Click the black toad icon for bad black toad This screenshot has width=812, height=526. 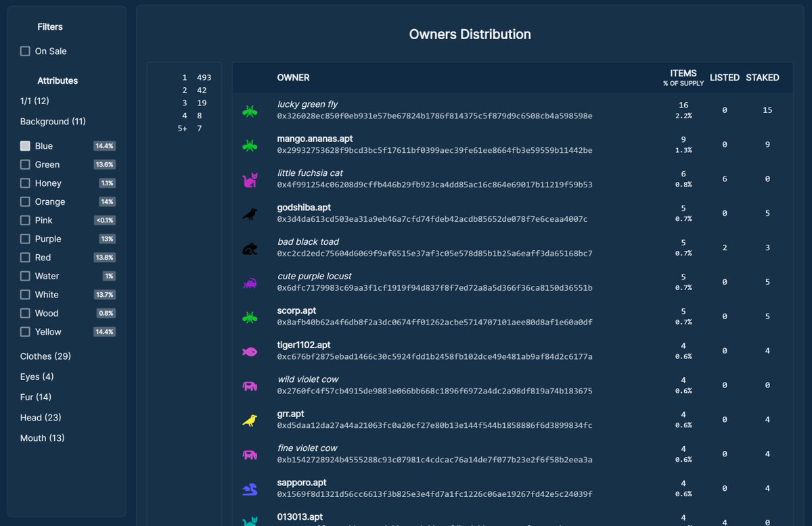pyautogui.click(x=250, y=249)
